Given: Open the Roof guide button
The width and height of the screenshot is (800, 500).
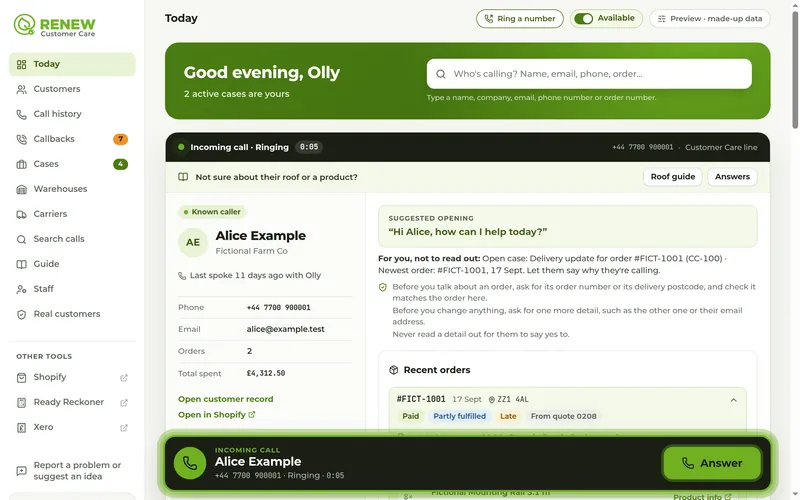Looking at the screenshot, I should coord(672,177).
